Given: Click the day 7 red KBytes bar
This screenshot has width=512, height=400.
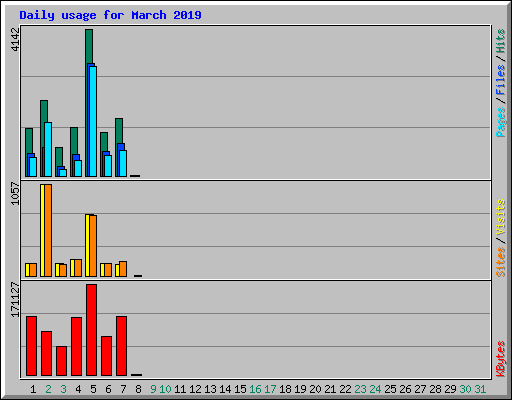Looking at the screenshot, I should click(122, 346).
